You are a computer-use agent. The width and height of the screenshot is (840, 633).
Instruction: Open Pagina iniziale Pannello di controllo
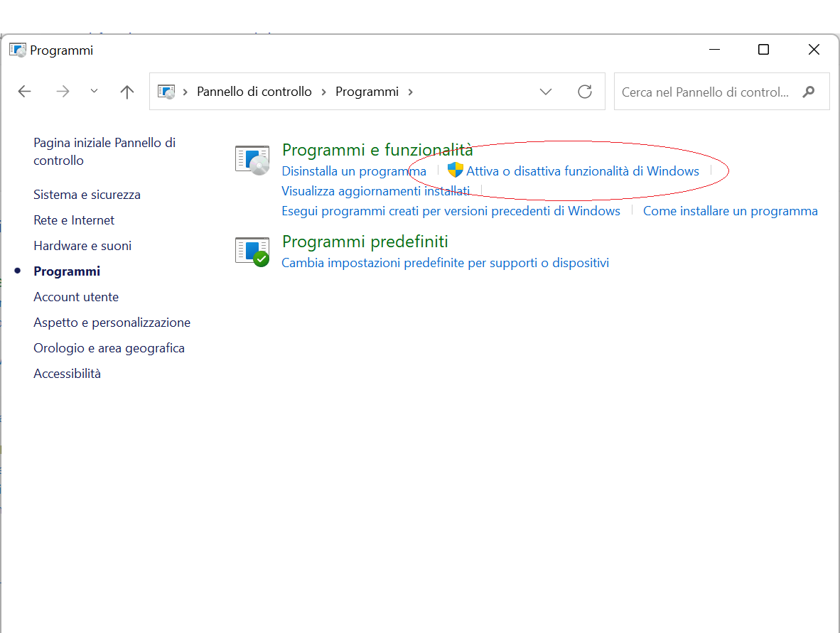coord(104,151)
